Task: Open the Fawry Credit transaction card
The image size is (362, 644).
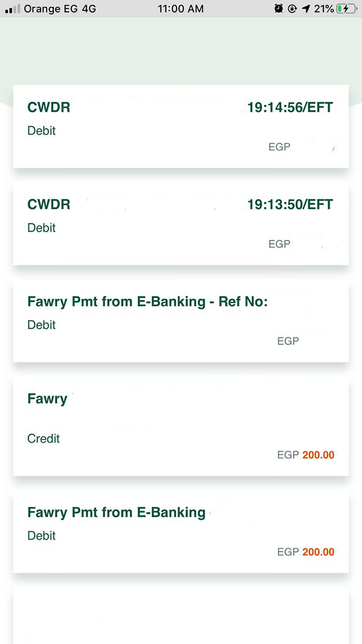Action: tap(181, 426)
